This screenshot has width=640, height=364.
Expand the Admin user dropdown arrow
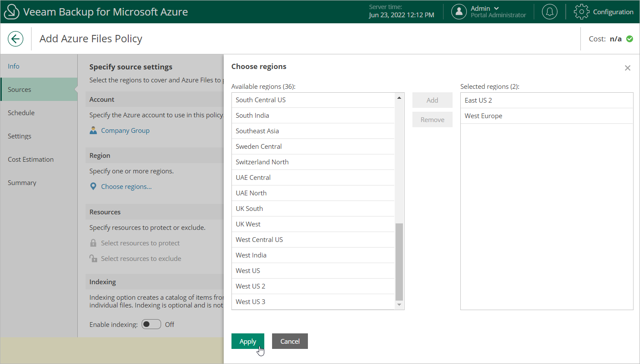tap(497, 8)
